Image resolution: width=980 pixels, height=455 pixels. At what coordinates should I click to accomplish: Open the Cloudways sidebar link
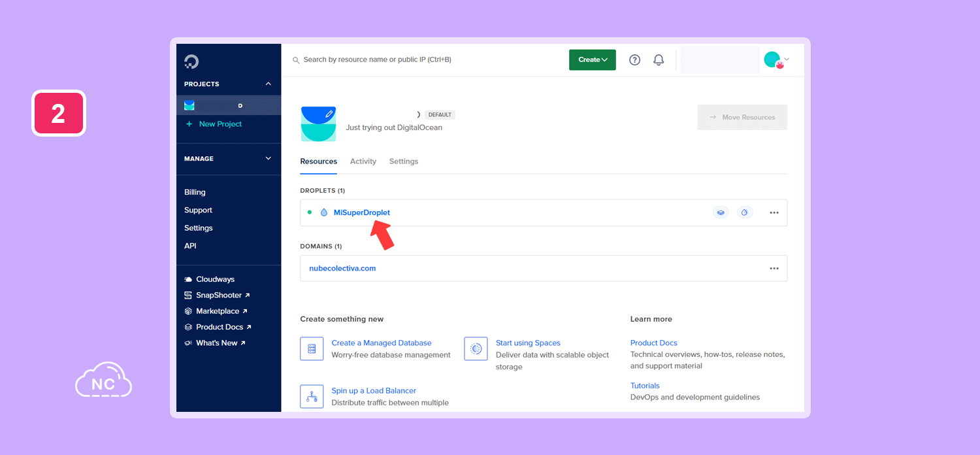pyautogui.click(x=215, y=279)
